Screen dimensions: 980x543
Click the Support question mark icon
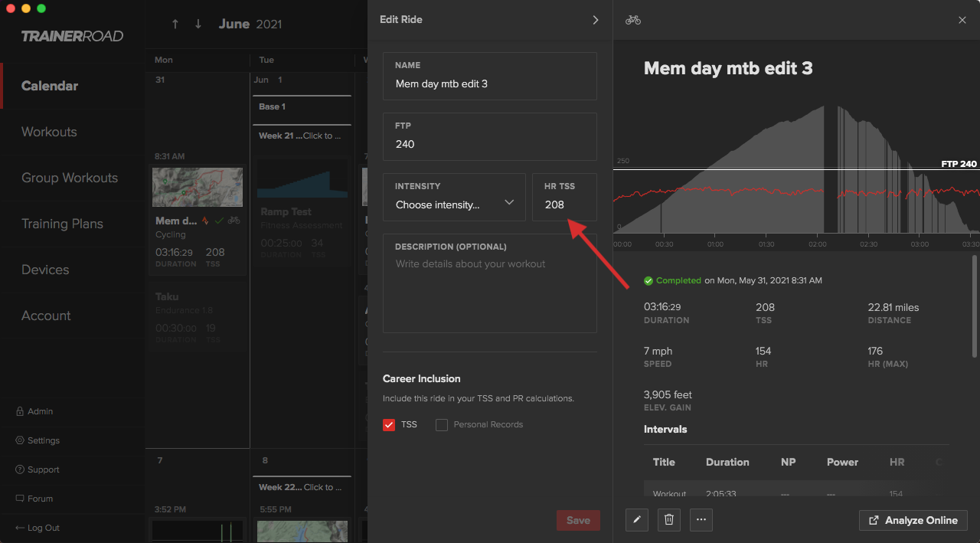(x=20, y=469)
